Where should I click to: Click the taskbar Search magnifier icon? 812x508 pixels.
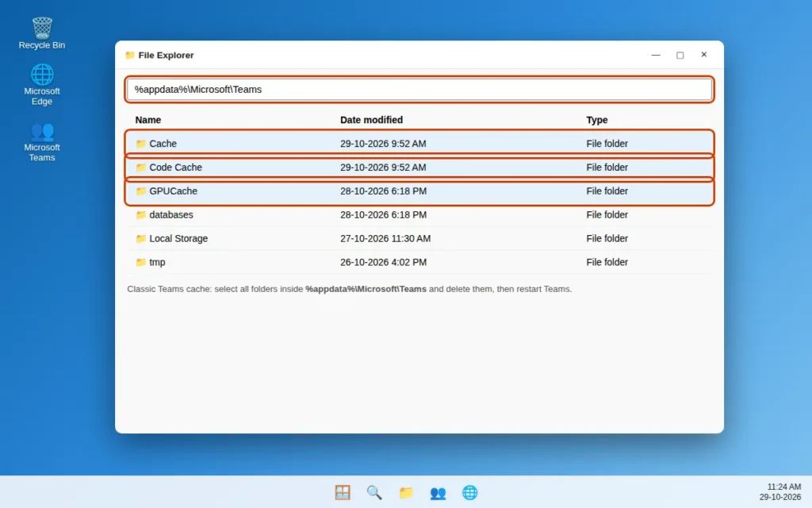click(374, 492)
